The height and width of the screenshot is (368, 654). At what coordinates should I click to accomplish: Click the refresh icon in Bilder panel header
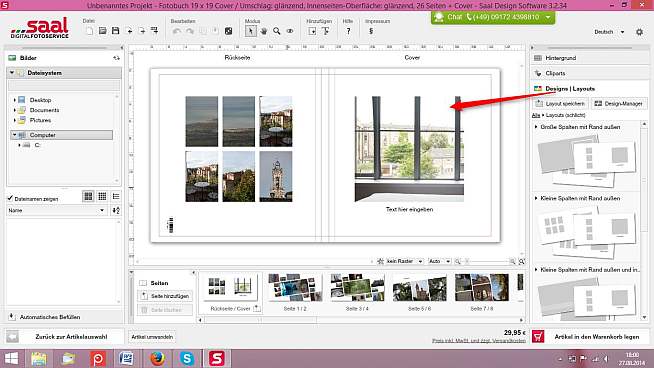[116, 58]
